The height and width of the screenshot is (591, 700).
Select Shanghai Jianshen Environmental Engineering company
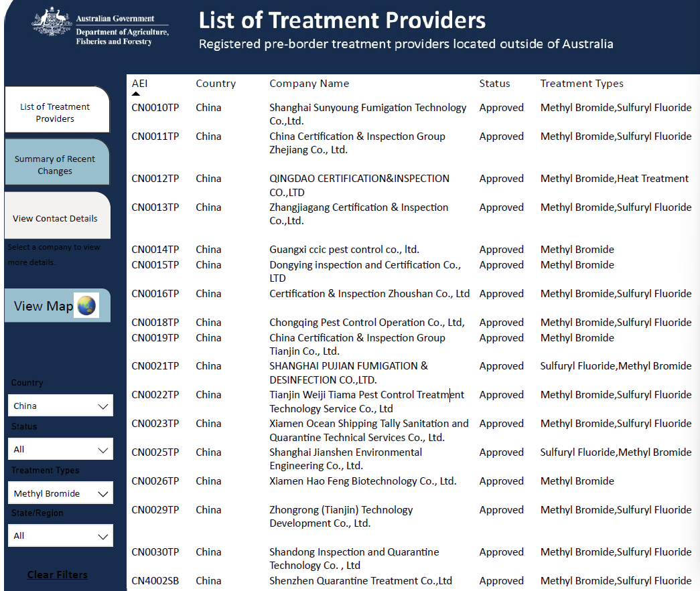346,458
